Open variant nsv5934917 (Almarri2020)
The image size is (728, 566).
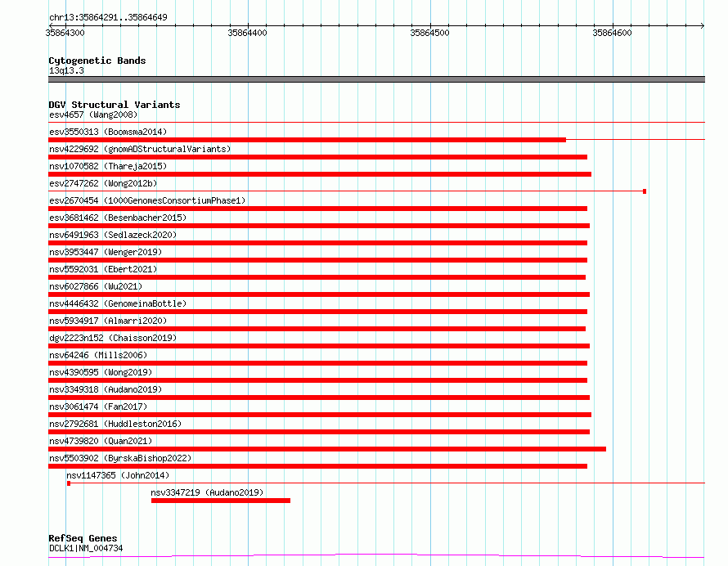[x=108, y=321]
